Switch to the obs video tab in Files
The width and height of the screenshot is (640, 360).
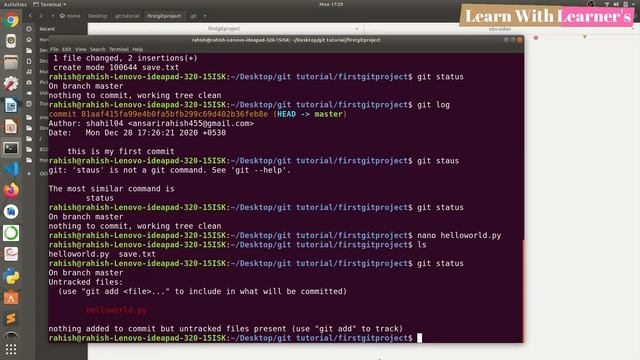500,29
